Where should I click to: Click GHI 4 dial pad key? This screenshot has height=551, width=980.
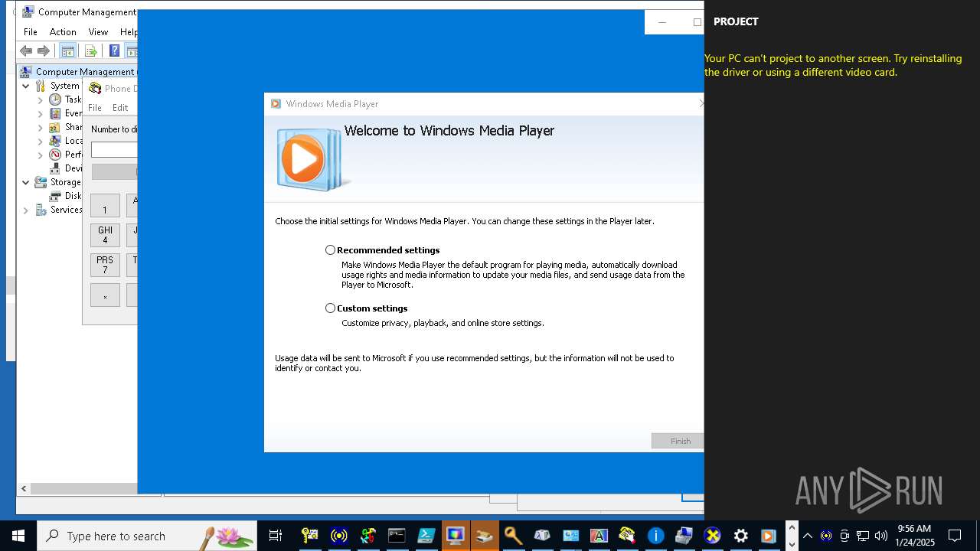pos(105,235)
